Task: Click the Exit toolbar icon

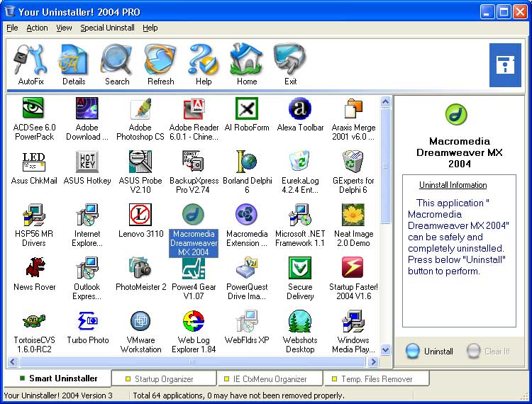Action: point(290,64)
